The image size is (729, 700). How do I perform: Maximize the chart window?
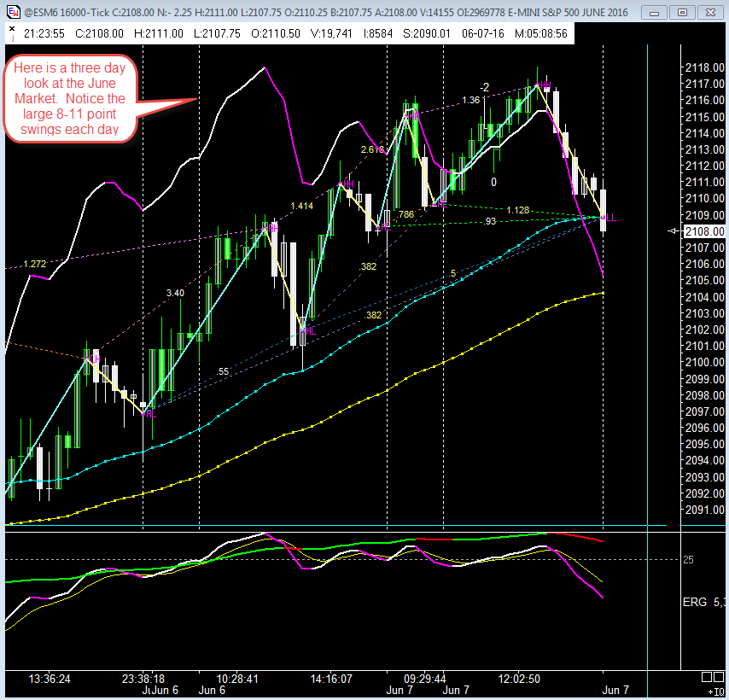pos(682,13)
